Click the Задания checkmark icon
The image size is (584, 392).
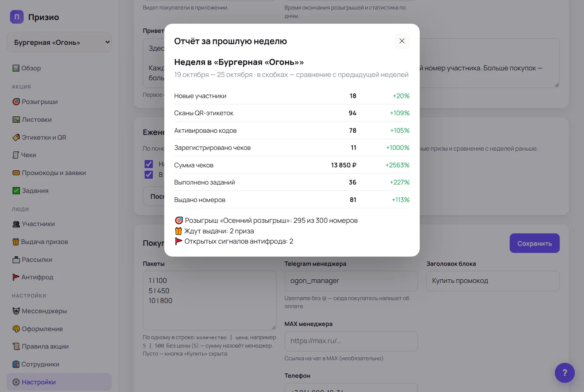tap(16, 191)
